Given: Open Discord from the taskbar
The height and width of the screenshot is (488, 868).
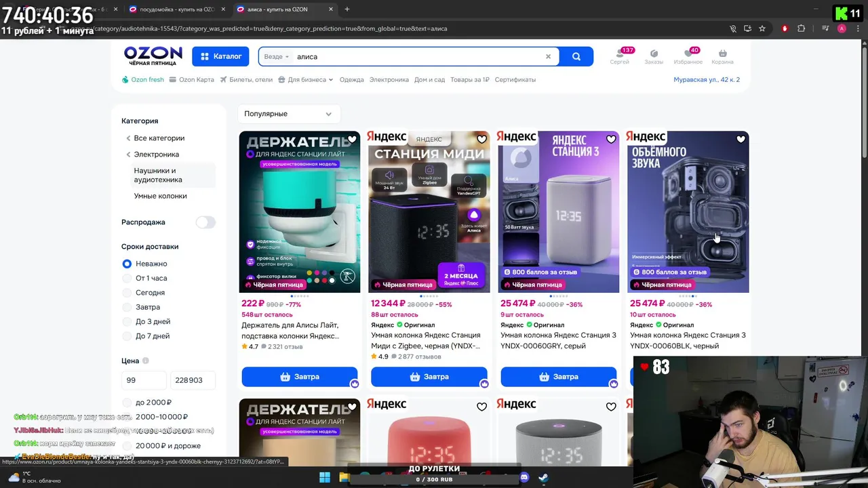Looking at the screenshot, I should (x=524, y=477).
